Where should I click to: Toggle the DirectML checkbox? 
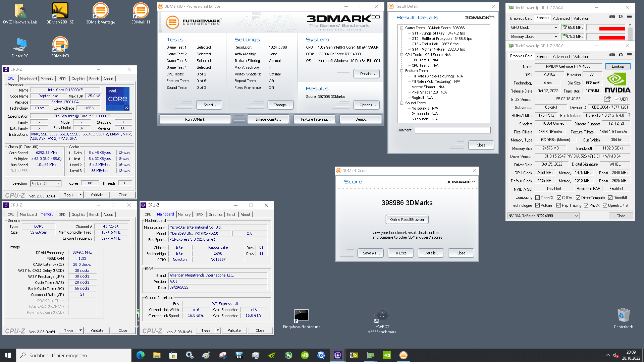(610, 198)
